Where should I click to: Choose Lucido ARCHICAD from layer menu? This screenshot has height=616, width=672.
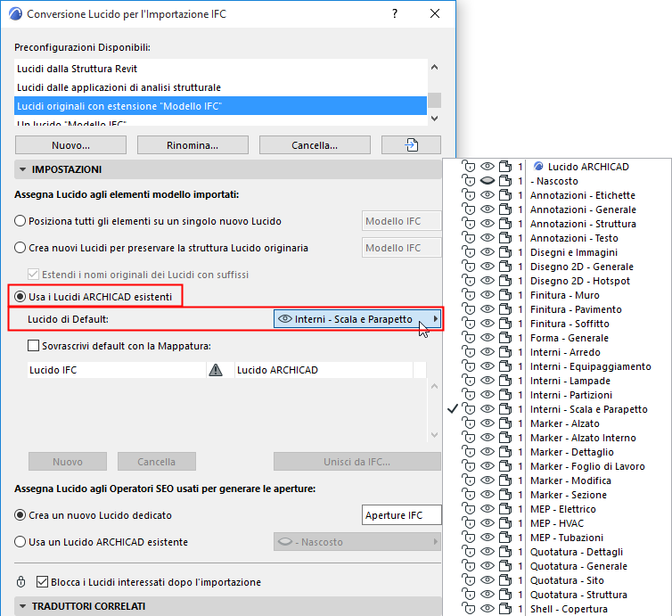(588, 167)
